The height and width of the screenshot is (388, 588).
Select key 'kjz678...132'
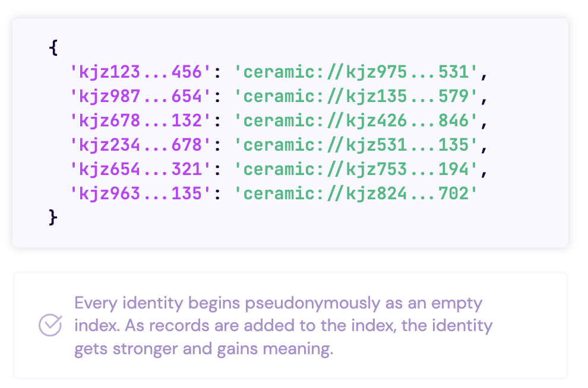click(x=141, y=120)
